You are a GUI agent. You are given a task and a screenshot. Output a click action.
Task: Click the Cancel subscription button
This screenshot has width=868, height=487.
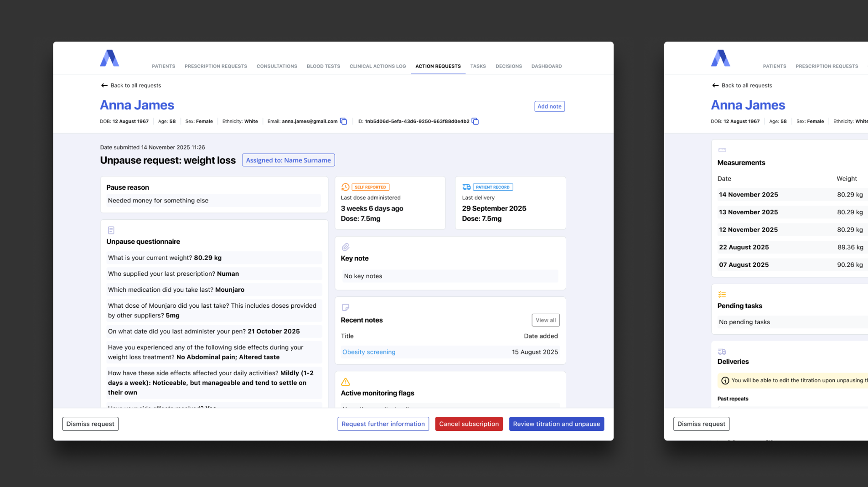[469, 424]
